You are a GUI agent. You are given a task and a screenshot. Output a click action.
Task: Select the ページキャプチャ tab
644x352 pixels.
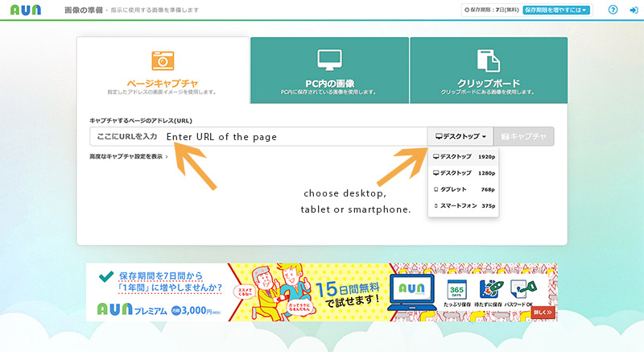tap(163, 83)
